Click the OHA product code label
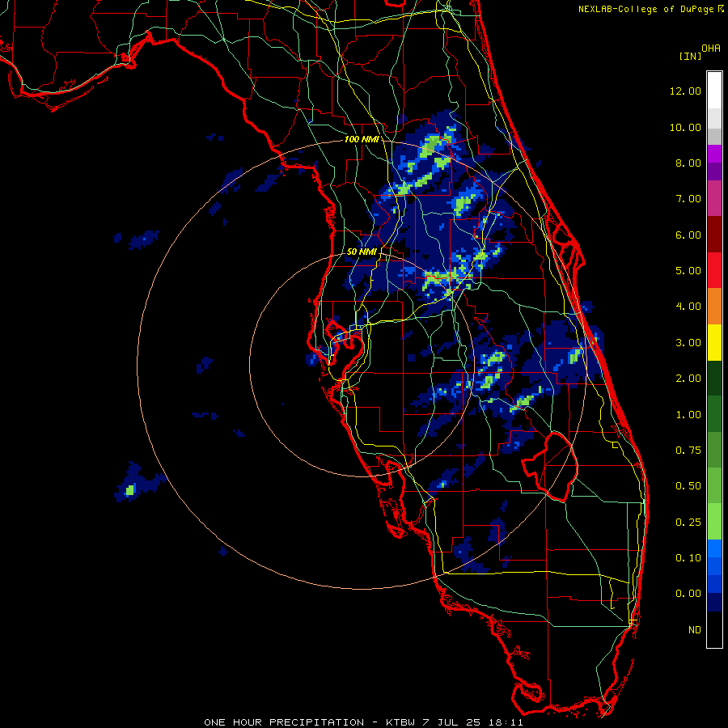 711,49
